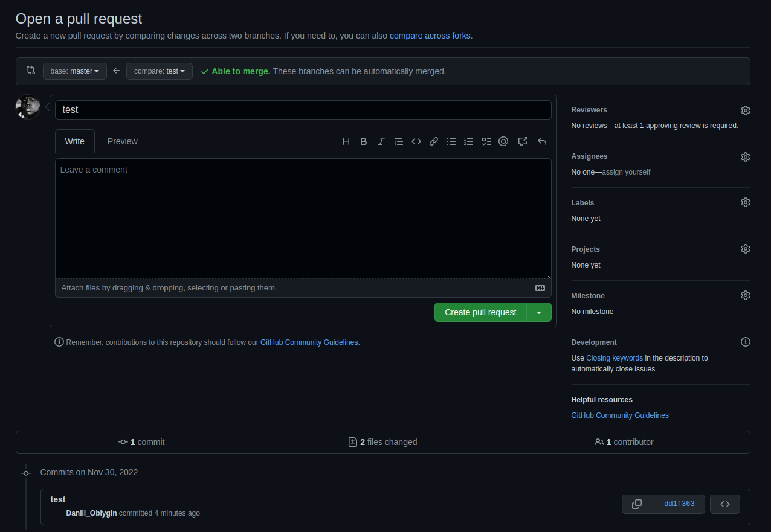Open GitHub Community Guidelines link below comment box
Screen dimensions: 771x532
[x=309, y=342]
